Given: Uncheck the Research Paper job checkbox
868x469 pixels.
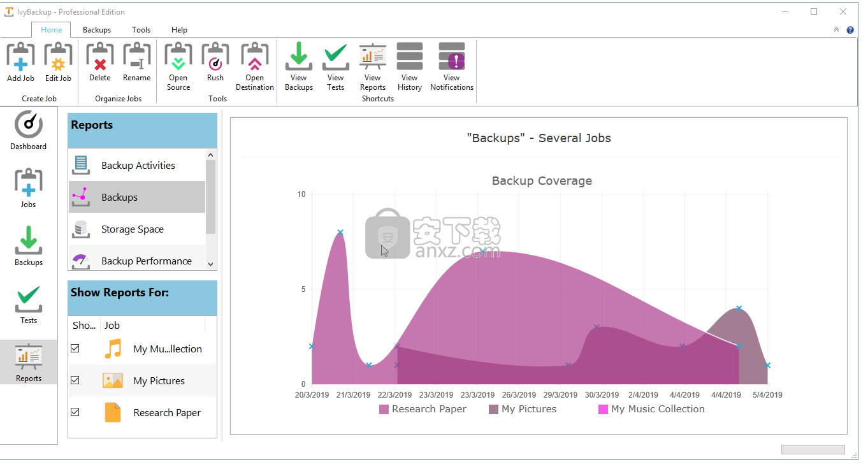Looking at the screenshot, I should [x=75, y=412].
